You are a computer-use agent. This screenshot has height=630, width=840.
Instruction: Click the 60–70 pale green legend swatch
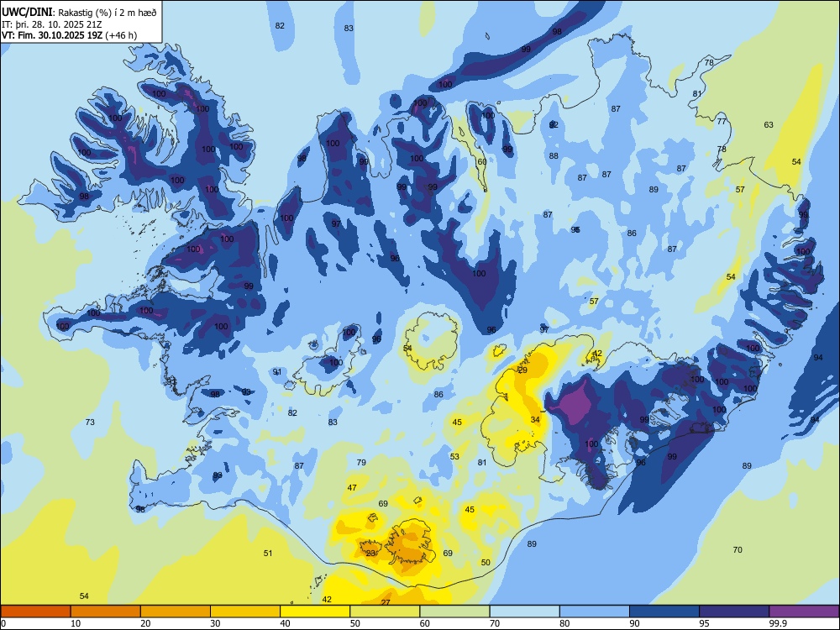pos(454,612)
